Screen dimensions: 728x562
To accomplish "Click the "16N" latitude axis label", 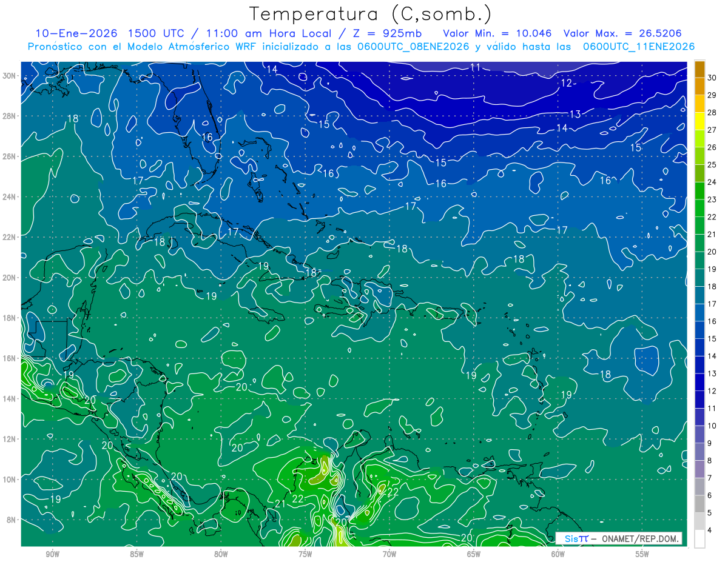I will click(10, 358).
